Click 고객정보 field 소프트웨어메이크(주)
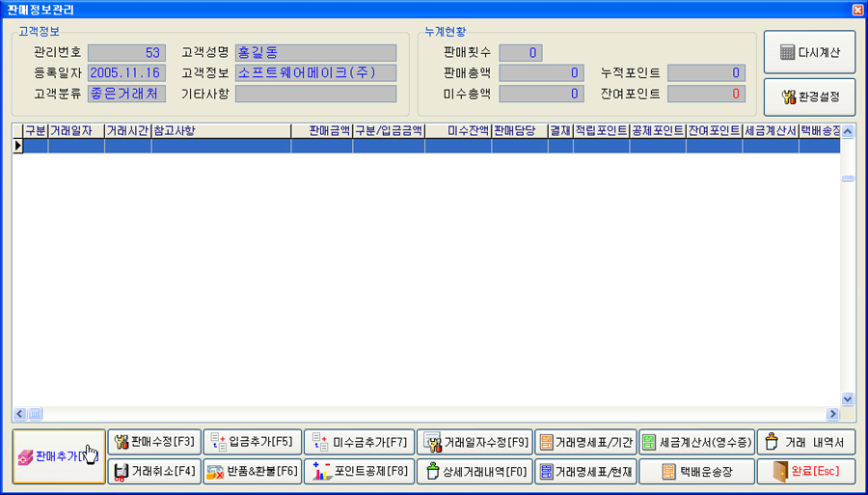This screenshot has height=495, width=868. point(315,72)
